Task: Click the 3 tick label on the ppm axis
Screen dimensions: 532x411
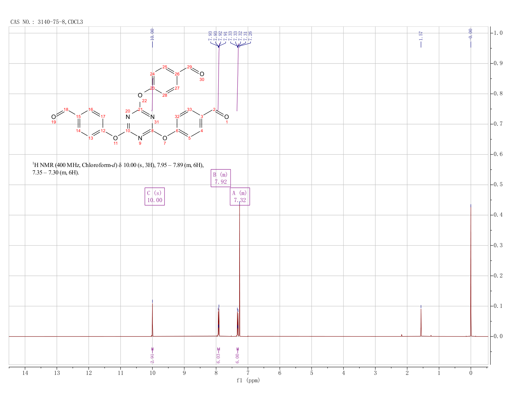Action: (x=375, y=373)
